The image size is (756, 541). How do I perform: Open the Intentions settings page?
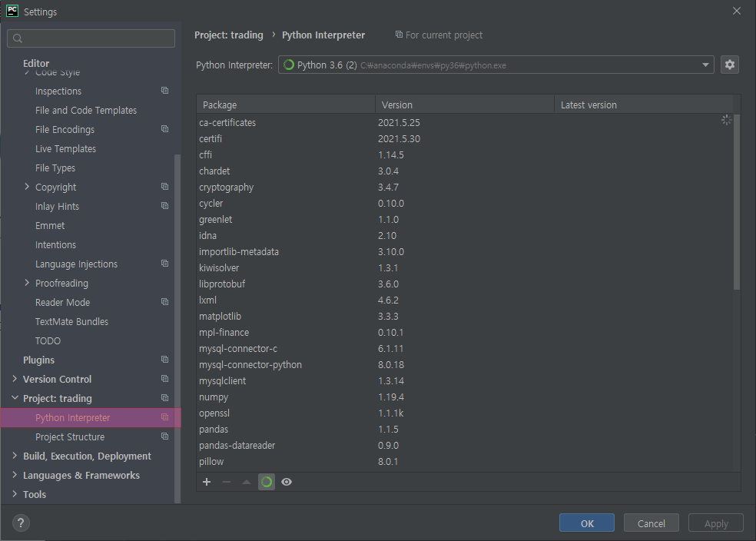(55, 245)
